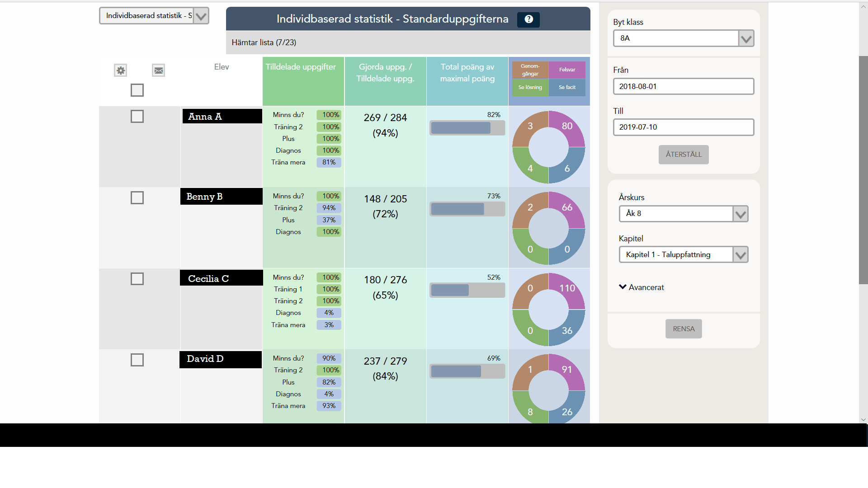Click the Gjorda uppg. column header
Image resolution: width=868 pixels, height=488 pixels.
tap(385, 81)
